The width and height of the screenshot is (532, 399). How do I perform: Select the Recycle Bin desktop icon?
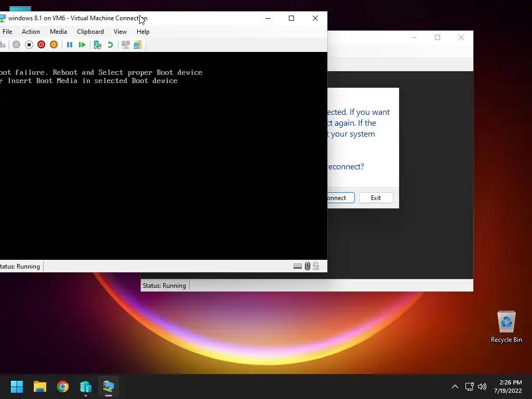506,327
